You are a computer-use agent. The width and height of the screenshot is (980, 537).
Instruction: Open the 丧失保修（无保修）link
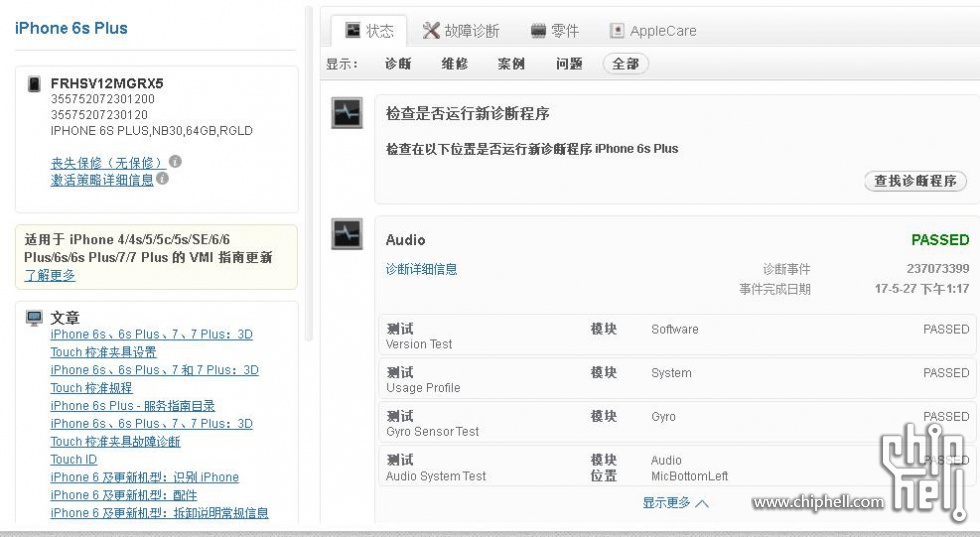(x=108, y=163)
